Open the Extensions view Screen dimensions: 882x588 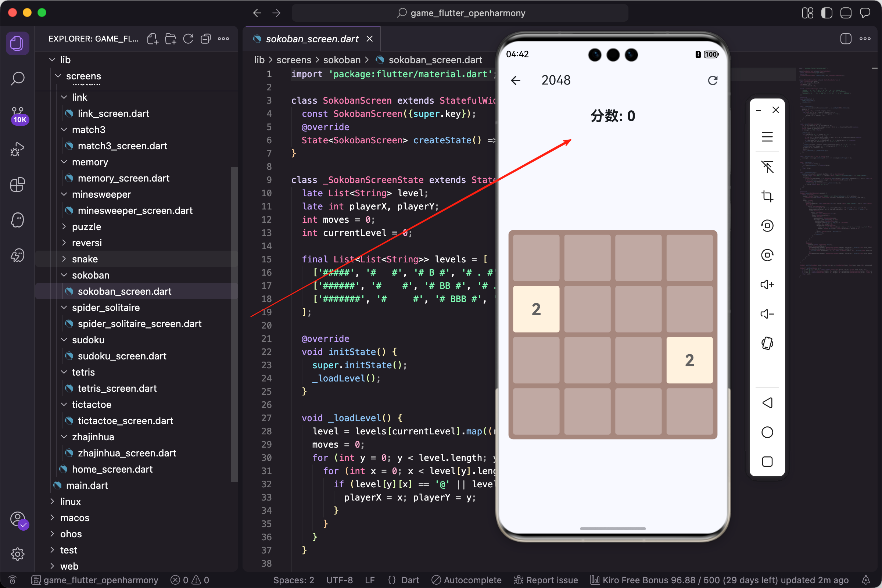(17, 184)
